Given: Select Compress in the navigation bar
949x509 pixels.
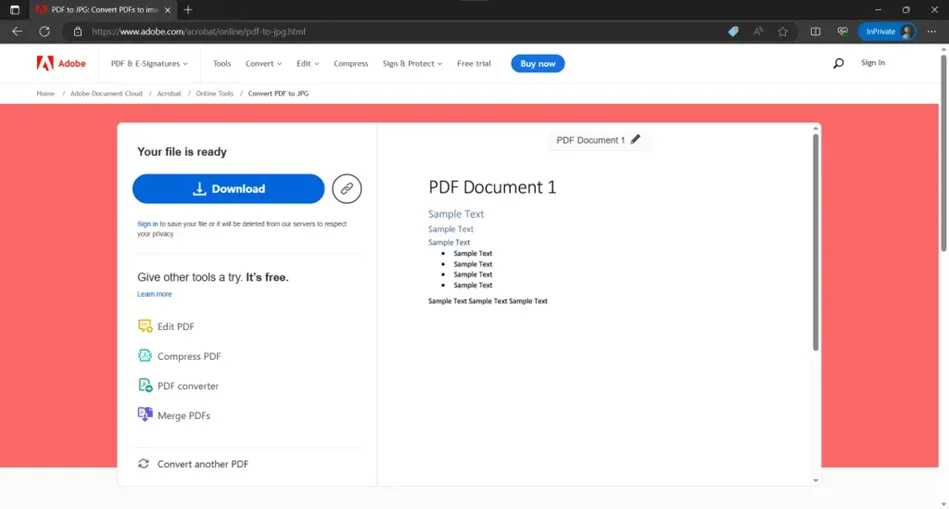Looking at the screenshot, I should 350,64.
